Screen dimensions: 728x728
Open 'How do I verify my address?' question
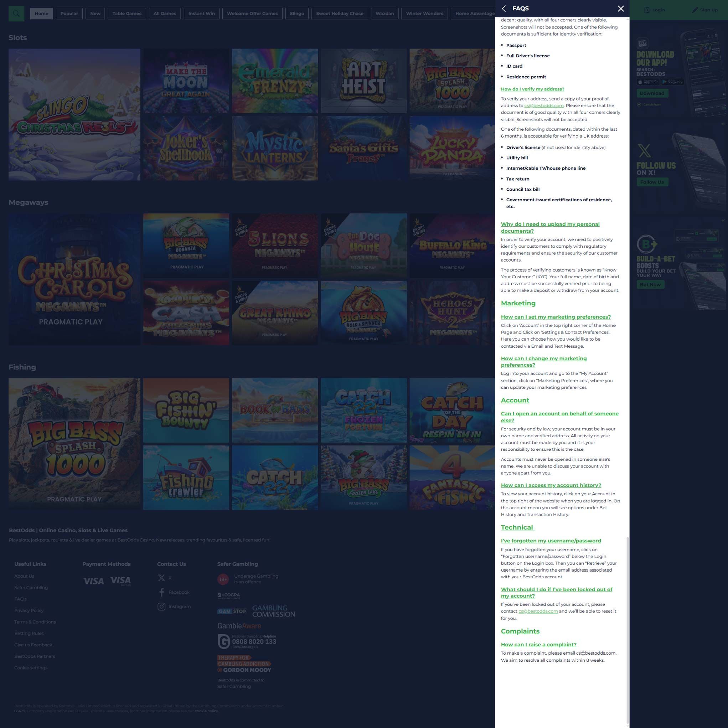(532, 89)
